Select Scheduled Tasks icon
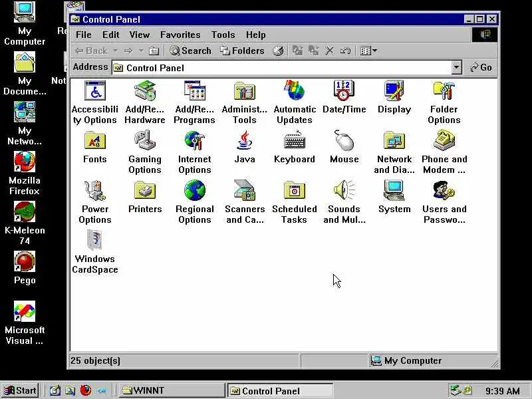This screenshot has width=532, height=399. click(x=295, y=190)
